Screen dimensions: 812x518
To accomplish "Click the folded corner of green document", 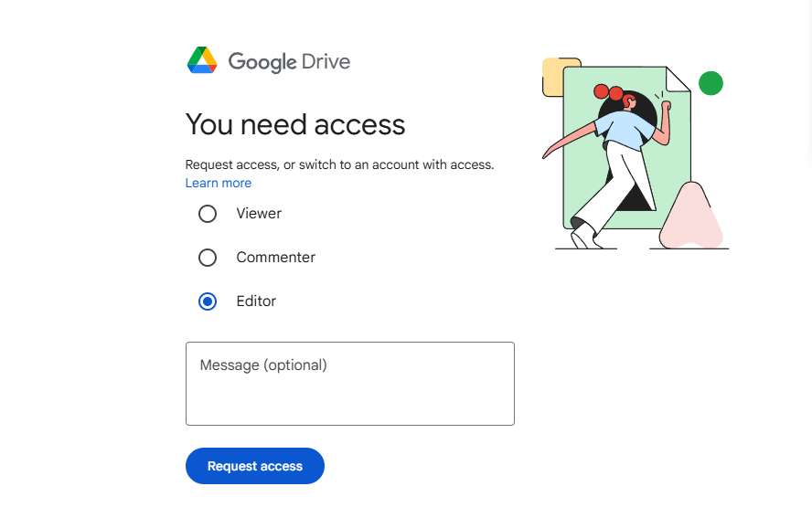I will click(x=678, y=79).
